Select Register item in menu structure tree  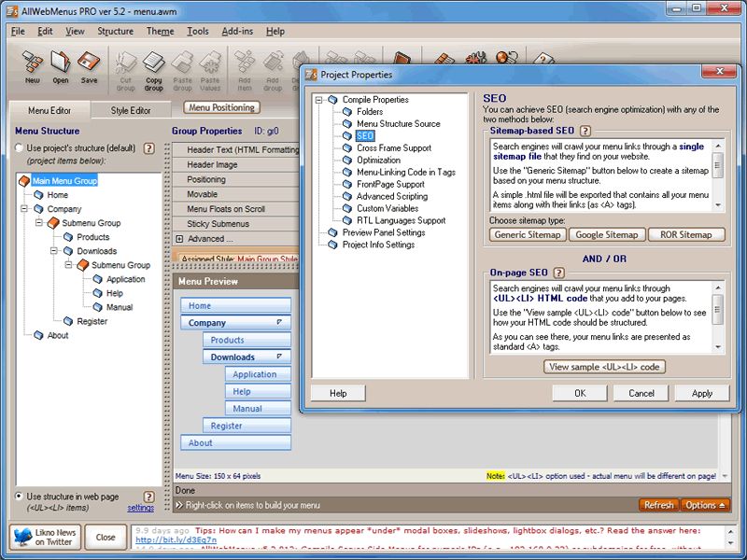coord(92,321)
